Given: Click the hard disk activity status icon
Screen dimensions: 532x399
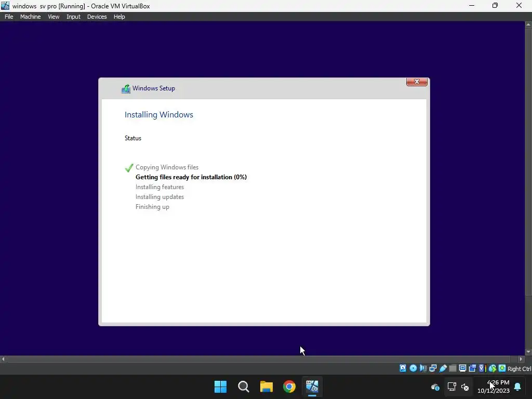Looking at the screenshot, I should click(403, 368).
